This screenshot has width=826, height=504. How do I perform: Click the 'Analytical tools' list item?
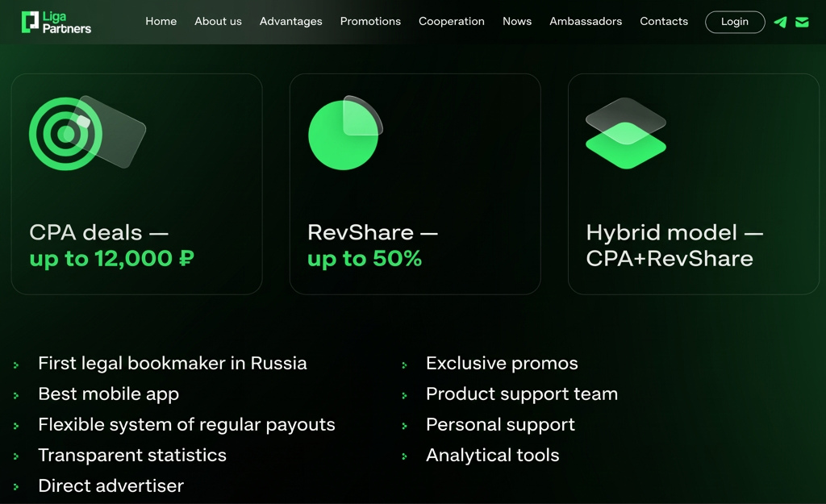click(x=493, y=455)
